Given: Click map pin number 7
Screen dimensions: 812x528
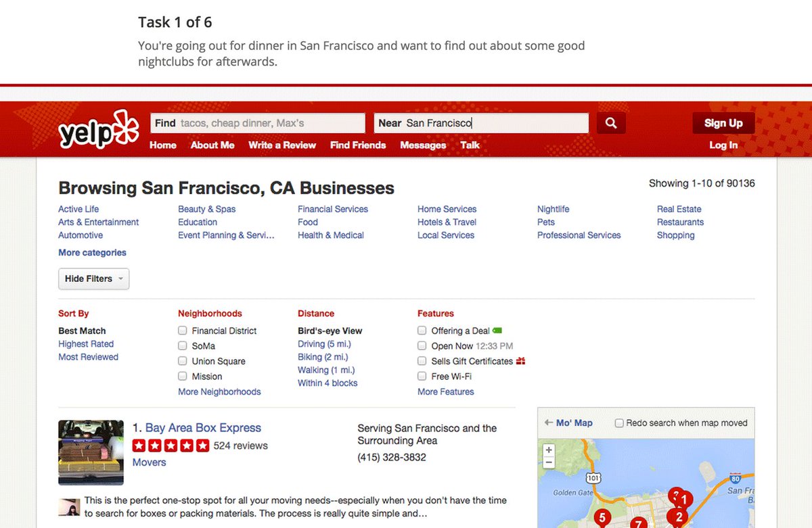Looking at the screenshot, I should tap(638, 523).
